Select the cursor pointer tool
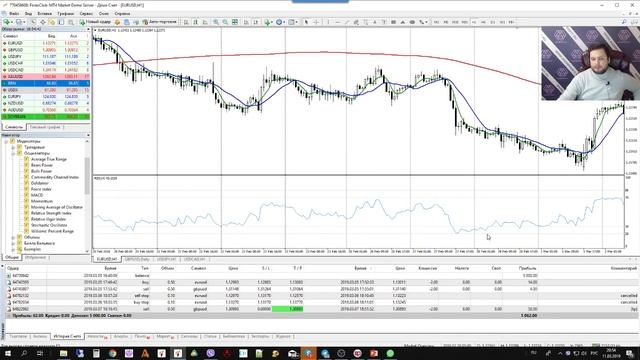The image size is (640, 360). (x=306, y=22)
